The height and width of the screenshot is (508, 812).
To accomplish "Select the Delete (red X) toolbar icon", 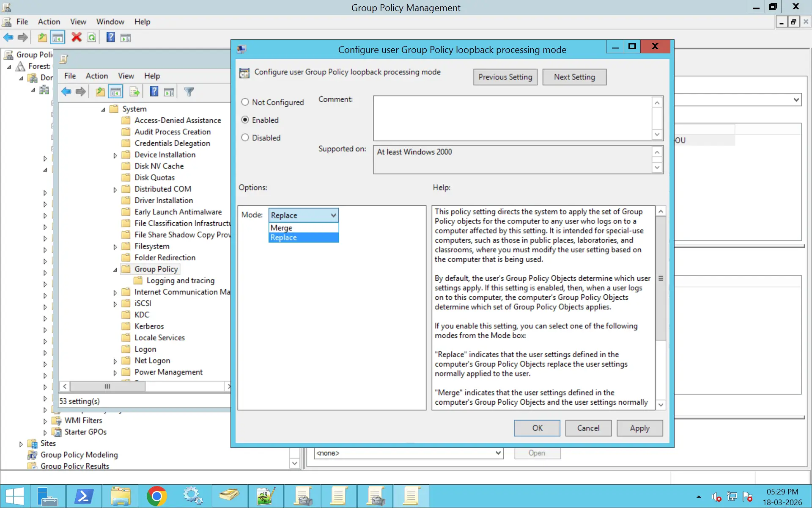I will point(77,37).
